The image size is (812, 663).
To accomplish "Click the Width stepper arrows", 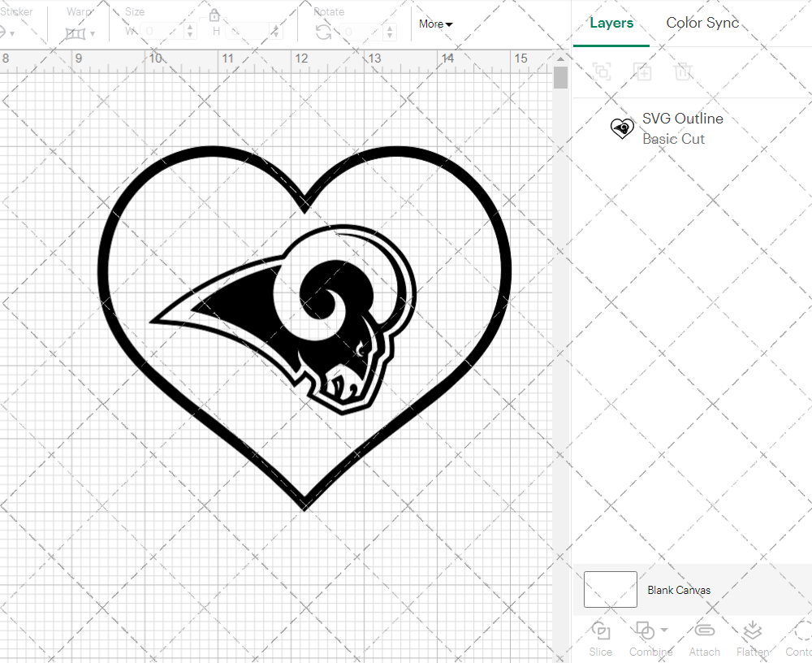I will click(x=190, y=32).
